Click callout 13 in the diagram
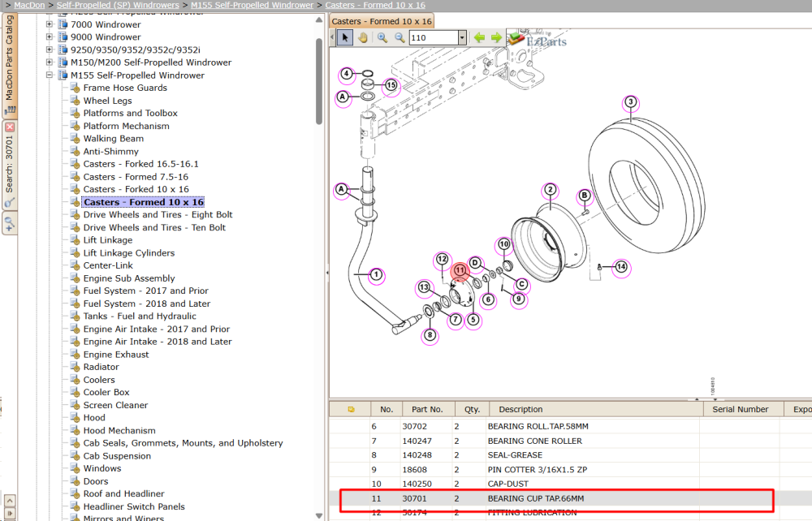The width and height of the screenshot is (812, 521). (x=424, y=287)
